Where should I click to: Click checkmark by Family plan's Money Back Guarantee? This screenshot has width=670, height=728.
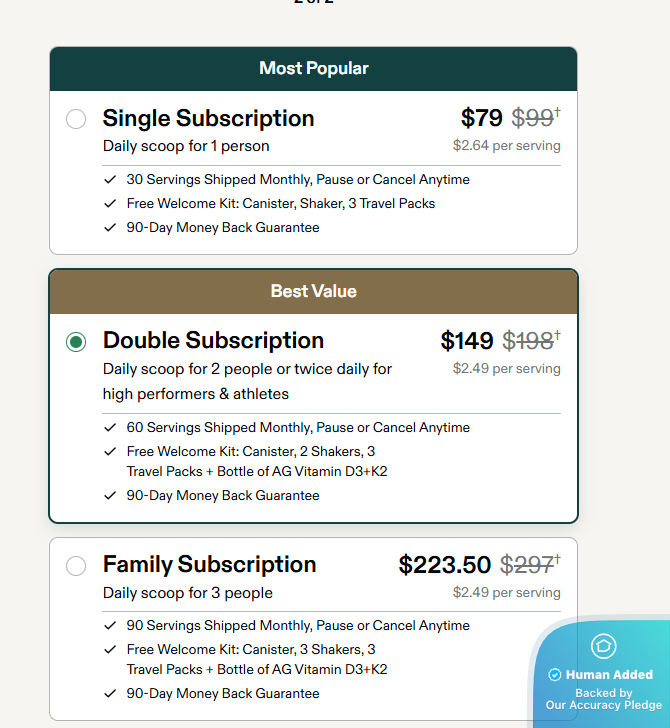[110, 694]
